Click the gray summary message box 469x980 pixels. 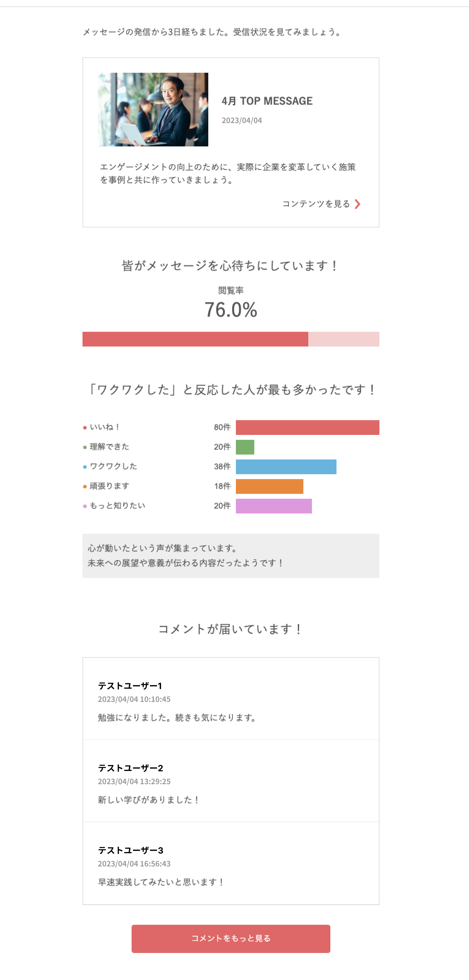click(231, 556)
